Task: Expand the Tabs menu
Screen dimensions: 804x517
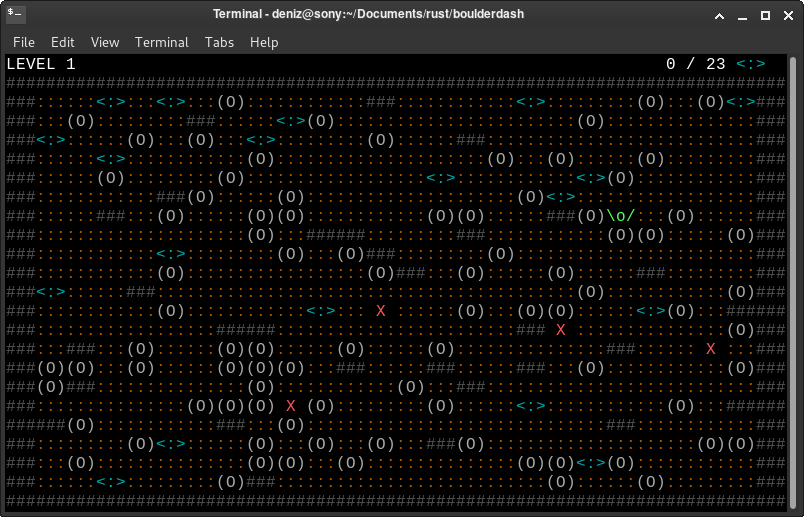Action: pyautogui.click(x=219, y=42)
